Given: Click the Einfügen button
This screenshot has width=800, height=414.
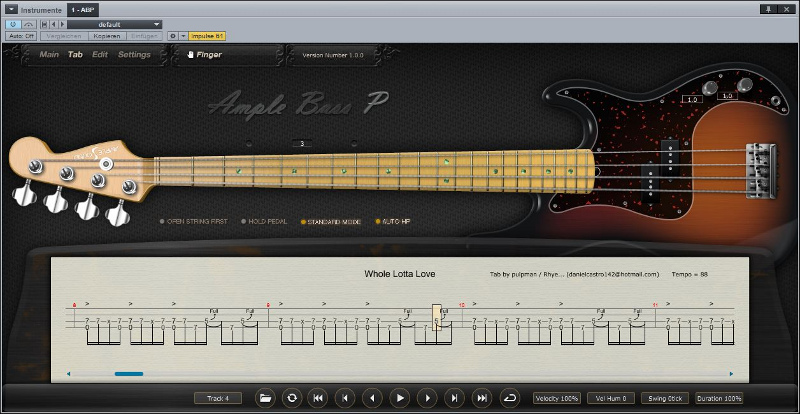Looking at the screenshot, I should [x=144, y=36].
